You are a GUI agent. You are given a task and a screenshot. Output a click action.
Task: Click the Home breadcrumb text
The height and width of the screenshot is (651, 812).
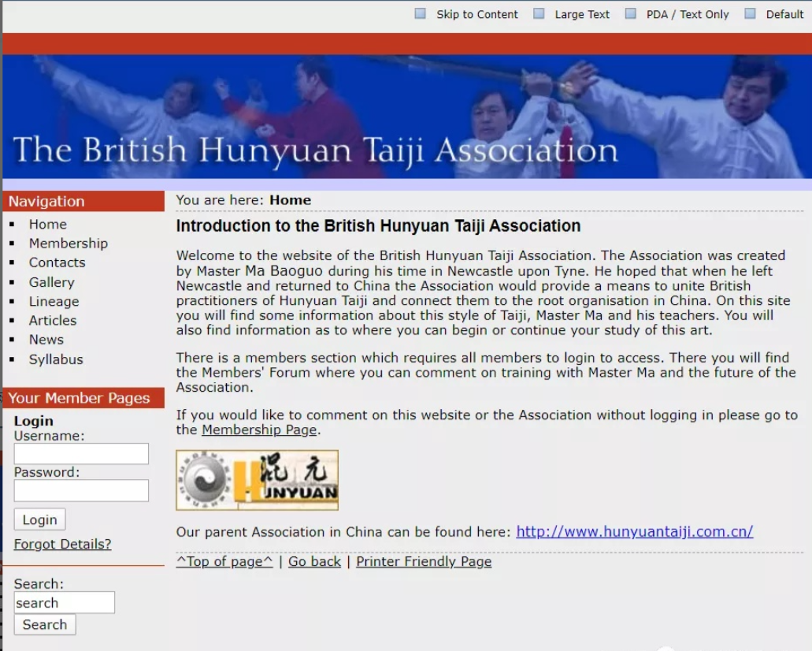pos(290,200)
